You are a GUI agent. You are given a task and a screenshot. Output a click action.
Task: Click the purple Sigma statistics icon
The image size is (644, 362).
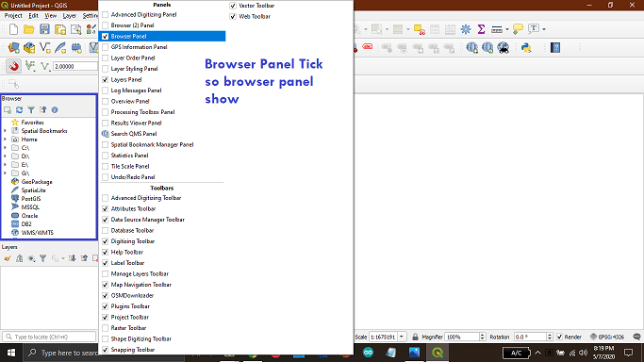coord(481,29)
